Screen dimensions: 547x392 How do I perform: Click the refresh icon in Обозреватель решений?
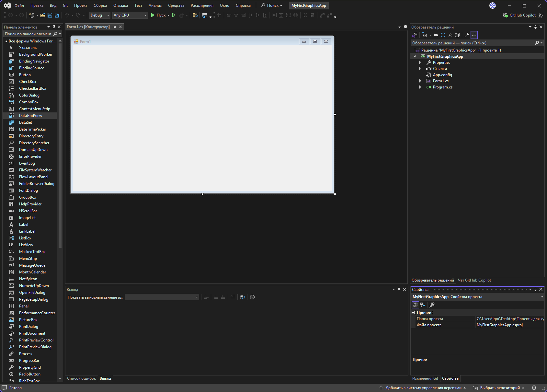coord(443,35)
